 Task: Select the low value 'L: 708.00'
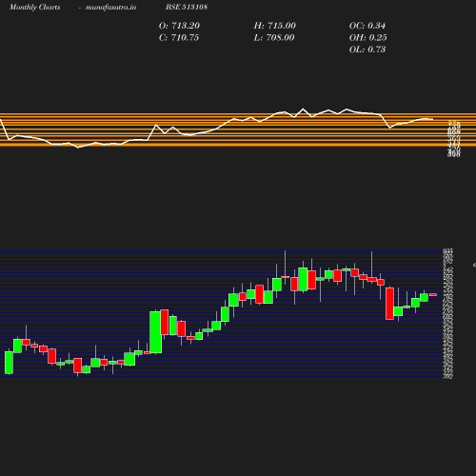click(274, 38)
